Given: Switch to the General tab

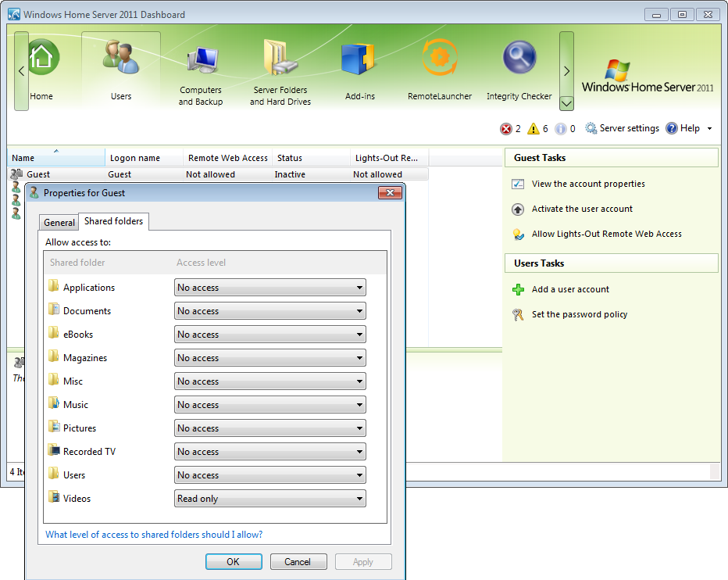Looking at the screenshot, I should (59, 223).
